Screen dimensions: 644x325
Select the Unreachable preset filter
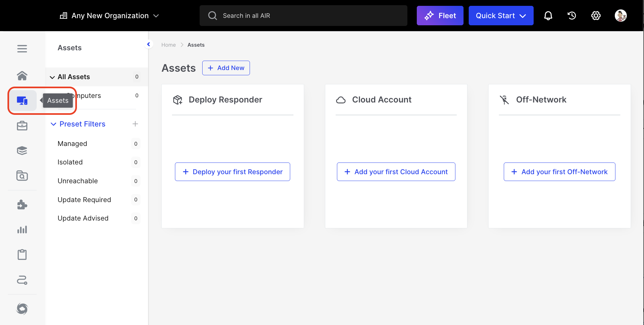[78, 181]
